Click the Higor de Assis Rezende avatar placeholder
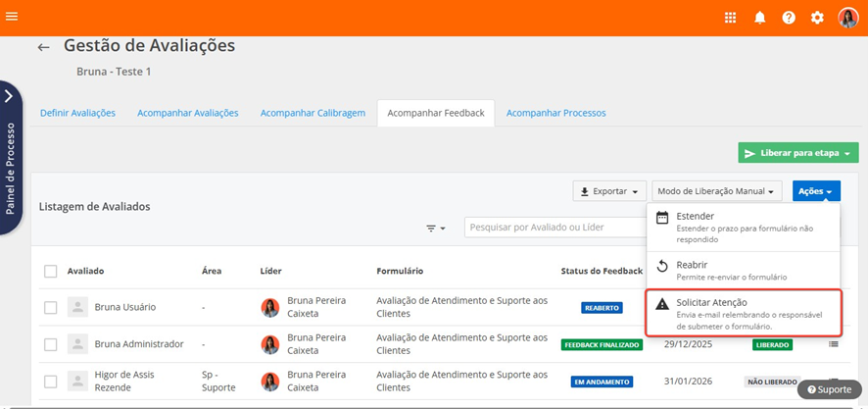 [x=77, y=381]
